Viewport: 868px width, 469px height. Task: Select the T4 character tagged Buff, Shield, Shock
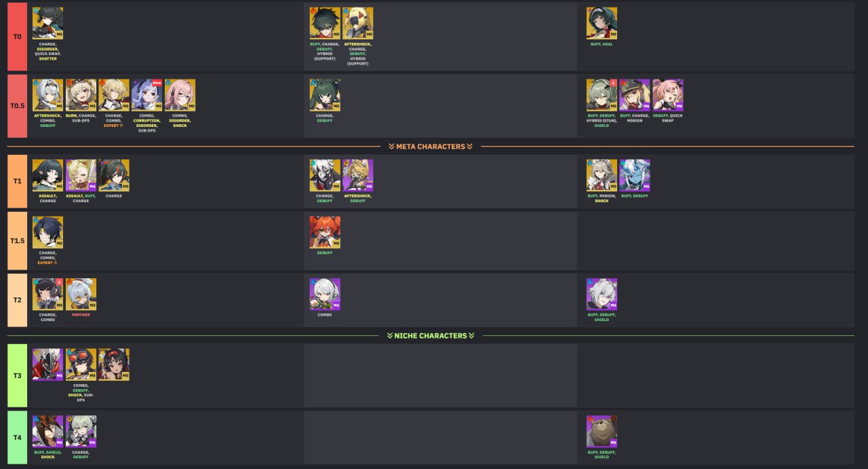point(47,431)
